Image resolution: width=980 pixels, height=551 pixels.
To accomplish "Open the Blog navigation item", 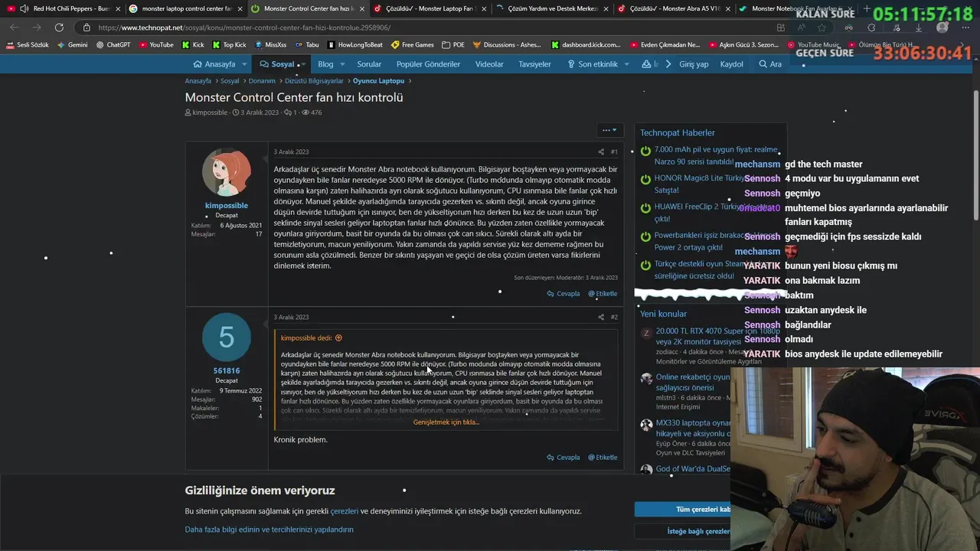I will pos(325,64).
